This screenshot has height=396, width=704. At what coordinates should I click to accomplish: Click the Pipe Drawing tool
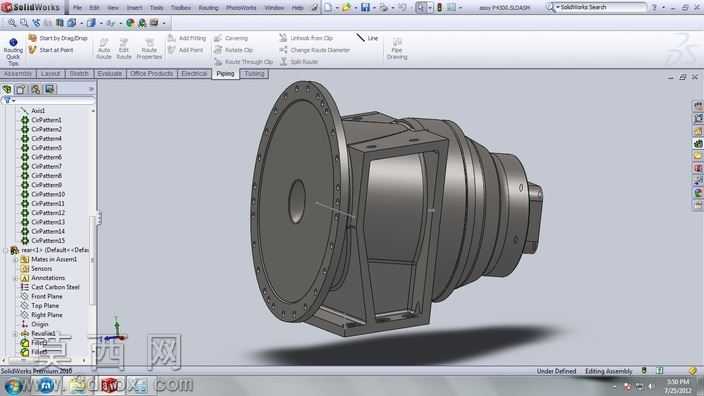click(397, 48)
